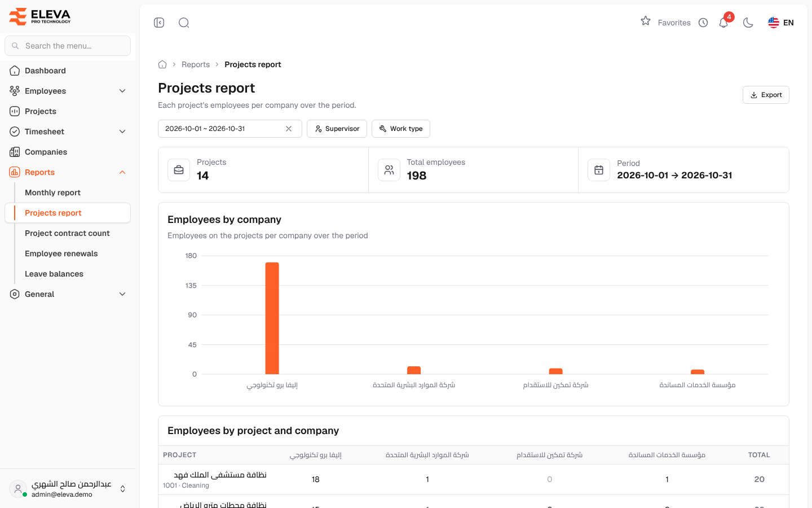The height and width of the screenshot is (508, 812).
Task: Click the Reports sidebar chart icon
Action: (x=15, y=172)
